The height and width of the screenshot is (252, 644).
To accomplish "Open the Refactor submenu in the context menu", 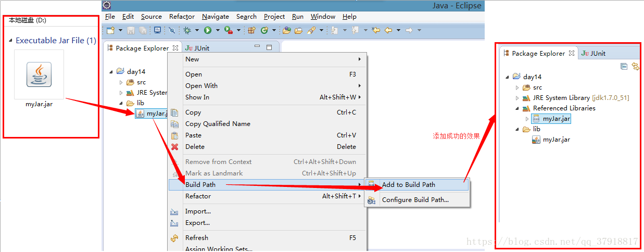I will (267, 196).
